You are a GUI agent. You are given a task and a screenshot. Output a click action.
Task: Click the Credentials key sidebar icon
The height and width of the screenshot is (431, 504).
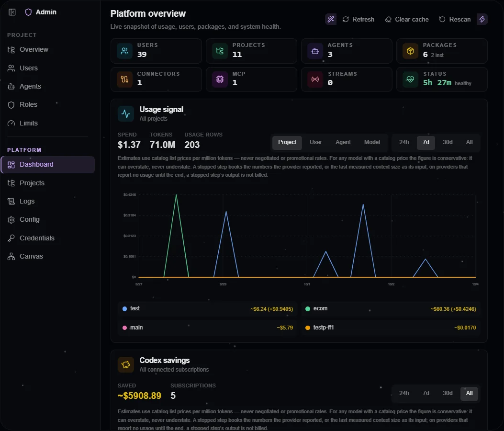pyautogui.click(x=11, y=238)
